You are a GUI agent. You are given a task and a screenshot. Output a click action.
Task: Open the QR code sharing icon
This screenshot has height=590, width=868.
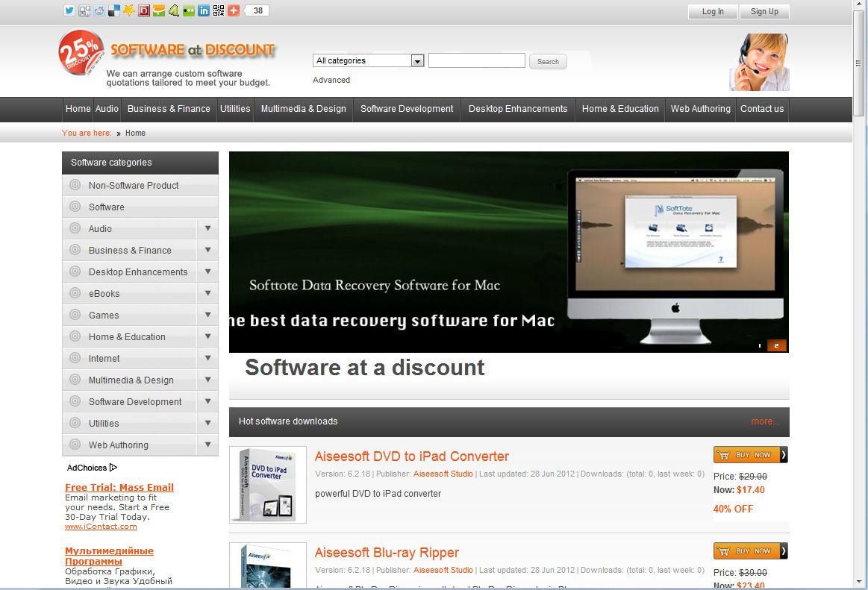coord(217,10)
